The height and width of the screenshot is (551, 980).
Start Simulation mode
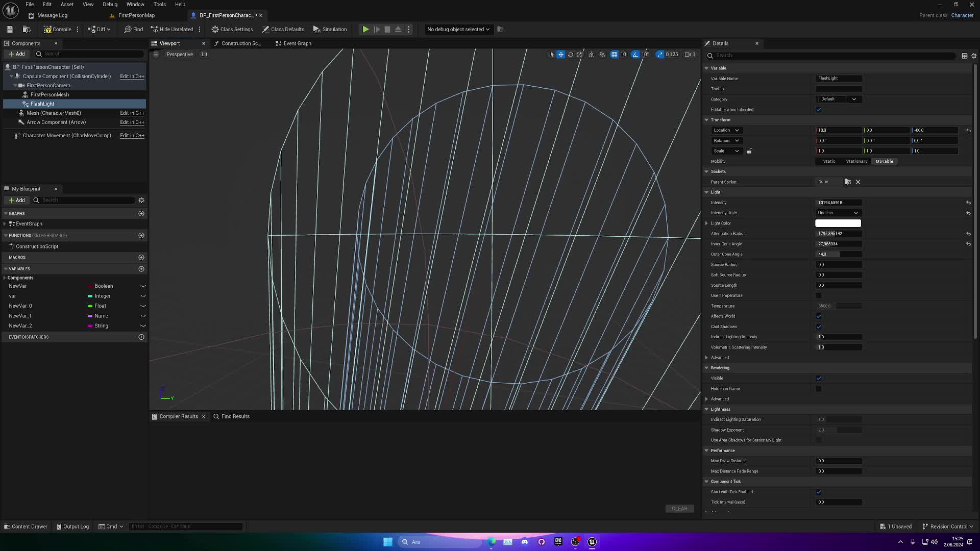point(330,29)
